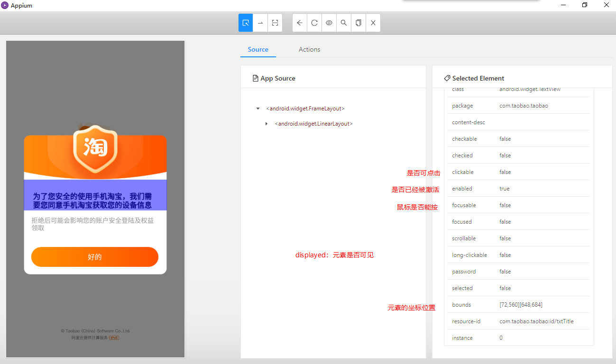Screen dimensions: 616x364
Task: Close the Appium window
Action: tap(606, 5)
